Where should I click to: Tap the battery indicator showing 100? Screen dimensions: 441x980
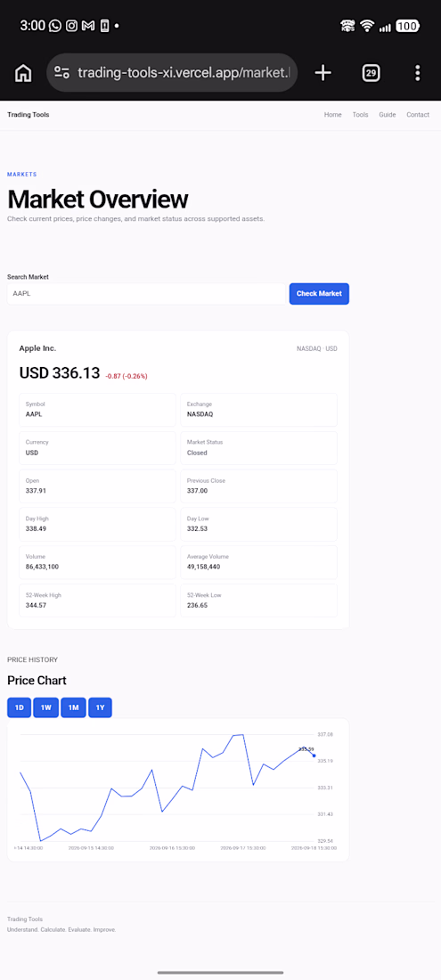point(407,26)
